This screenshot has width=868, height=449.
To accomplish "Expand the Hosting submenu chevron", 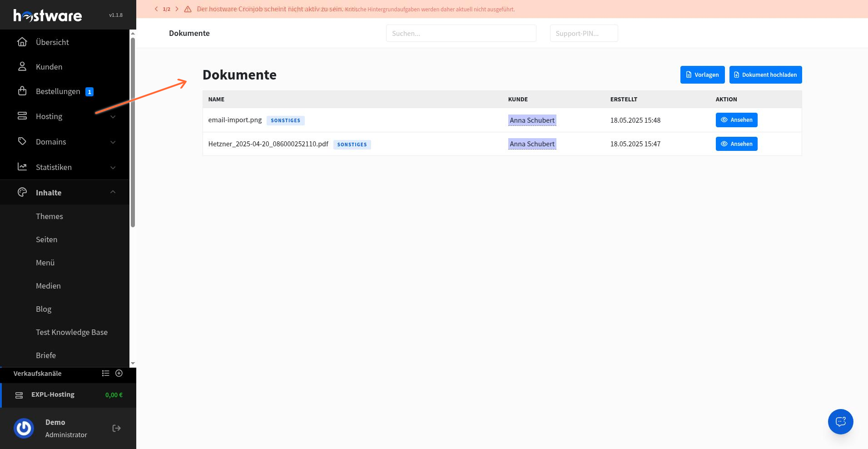I will coord(113,116).
